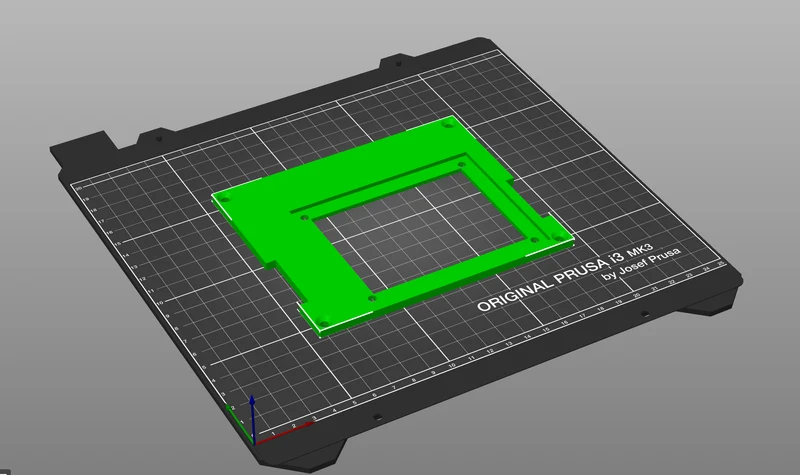Click the ORIGINAL PRUSA i3 MK3 bed text

565,276
